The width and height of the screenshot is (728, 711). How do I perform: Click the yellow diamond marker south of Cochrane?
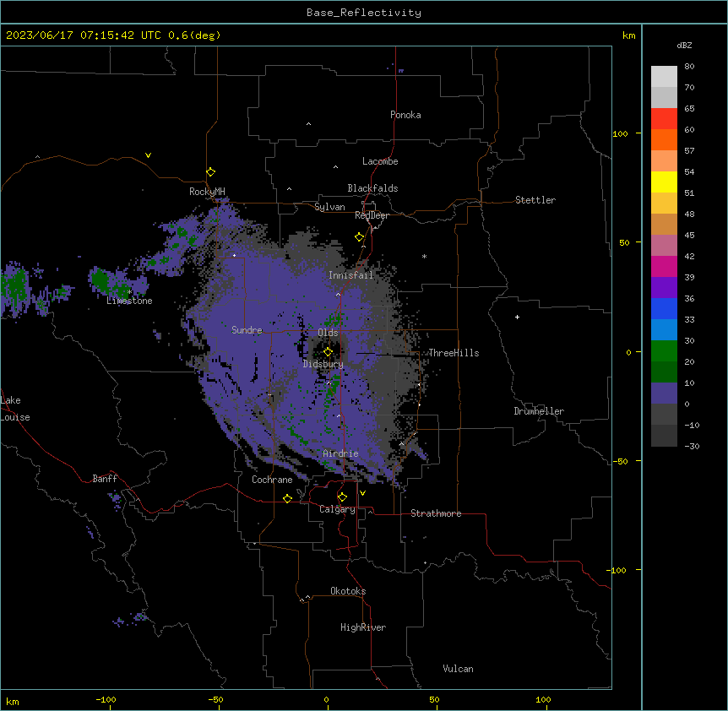(287, 498)
